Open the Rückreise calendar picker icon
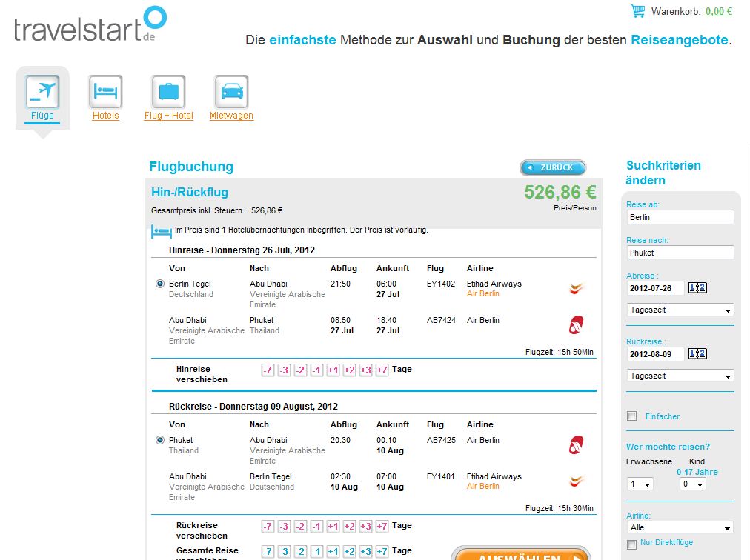 point(697,354)
